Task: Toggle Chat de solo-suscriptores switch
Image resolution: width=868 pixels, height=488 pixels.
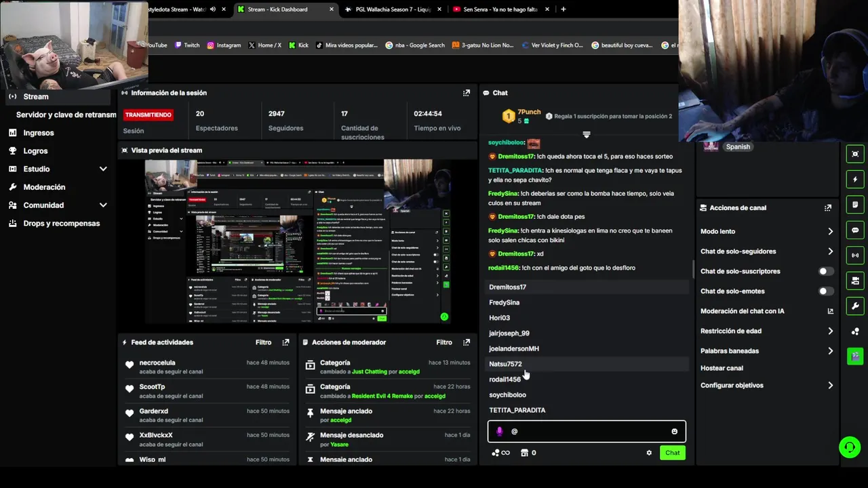Action: [x=825, y=271]
